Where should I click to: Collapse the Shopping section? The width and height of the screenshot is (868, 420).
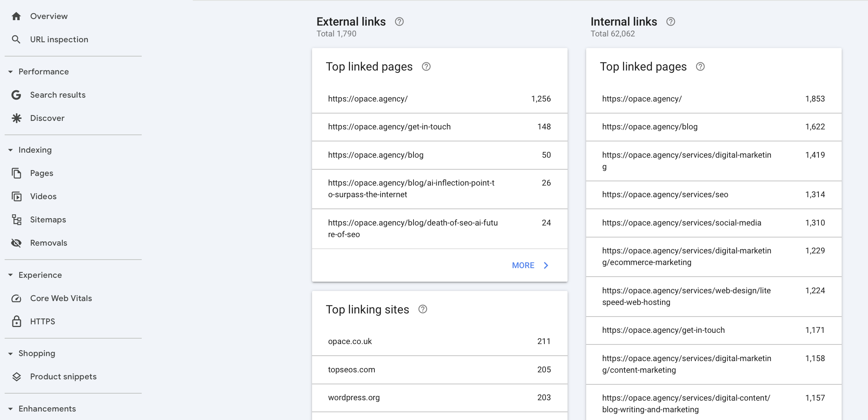tap(10, 353)
